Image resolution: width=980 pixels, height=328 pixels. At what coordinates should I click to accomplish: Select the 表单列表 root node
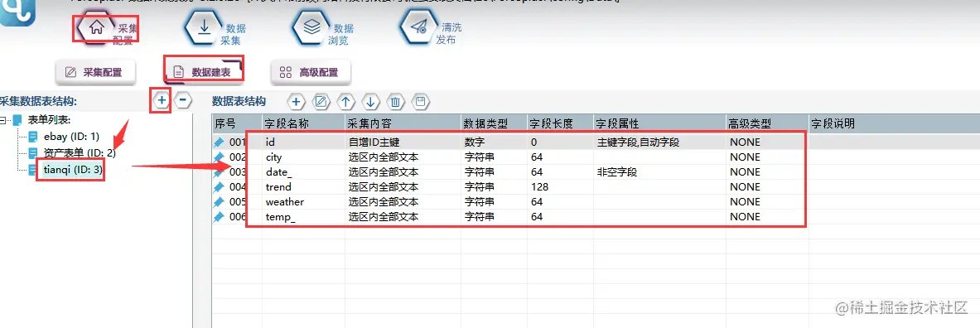tap(50, 120)
